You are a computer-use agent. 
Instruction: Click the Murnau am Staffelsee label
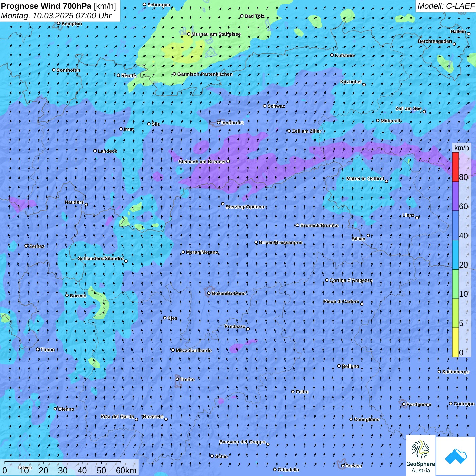(216, 34)
